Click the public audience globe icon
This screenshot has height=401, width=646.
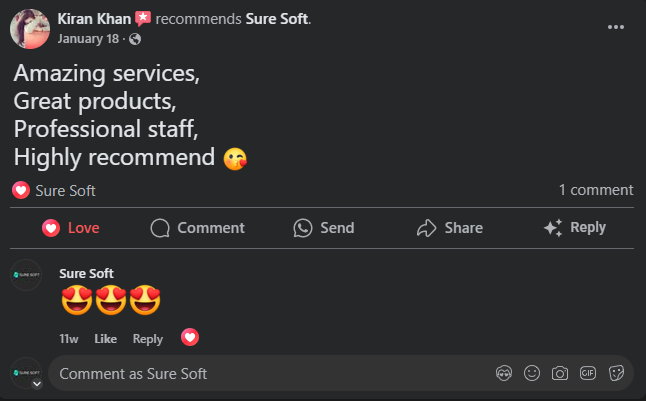[x=135, y=39]
